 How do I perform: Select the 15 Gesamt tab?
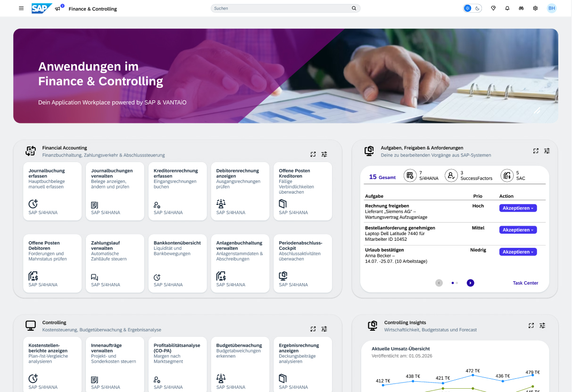[x=382, y=177]
